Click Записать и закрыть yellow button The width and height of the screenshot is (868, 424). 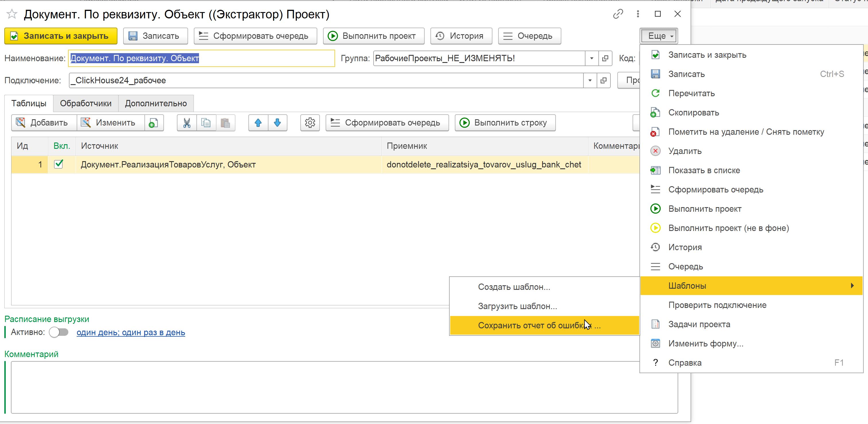coord(61,36)
